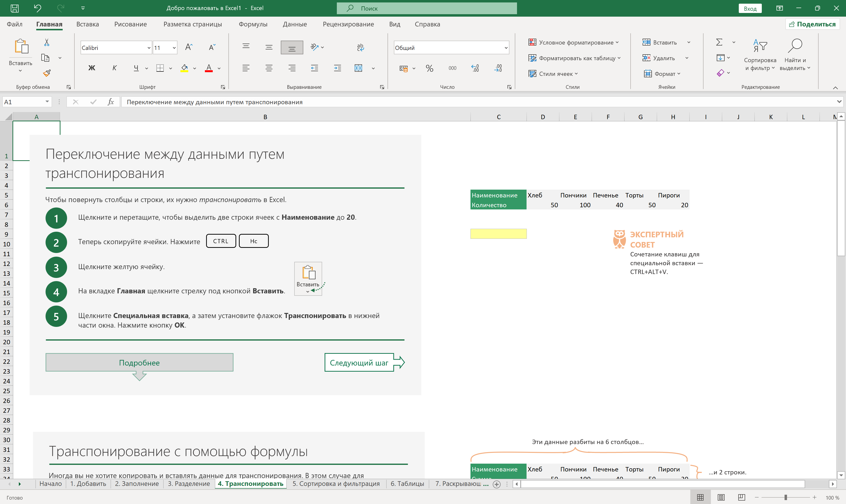The height and width of the screenshot is (504, 846).
Task: Click the Следующий шаг button
Action: click(364, 362)
